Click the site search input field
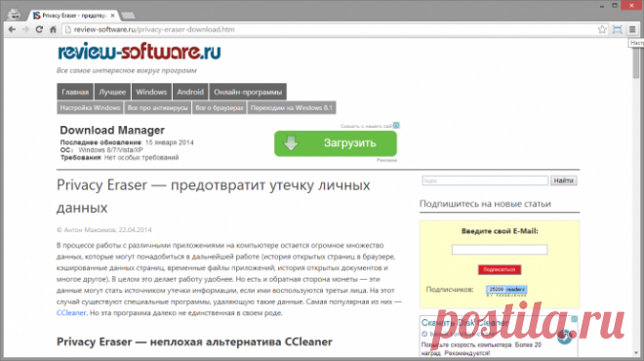This screenshot has width=644, height=361. point(485,180)
